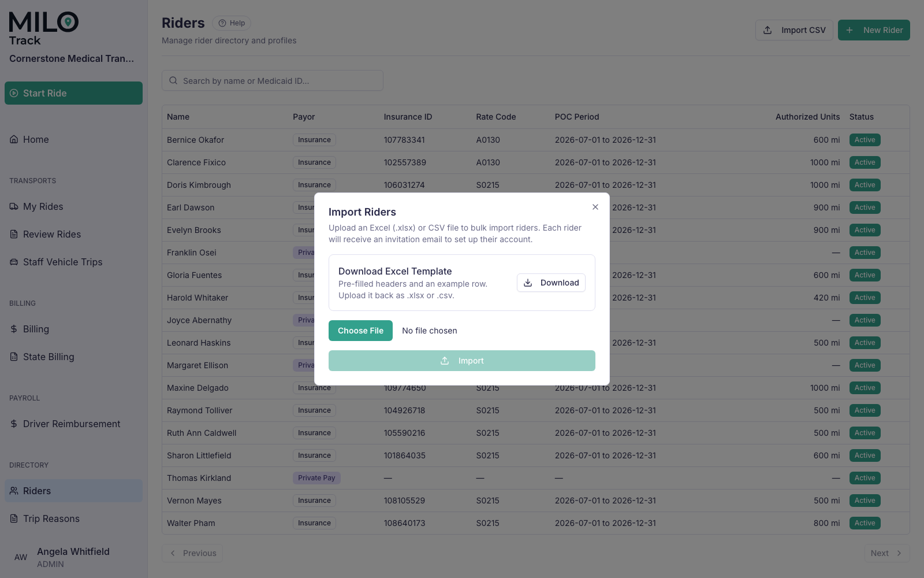The image size is (924, 578).
Task: Click the Bernice Okafor rider name
Action: point(195,140)
